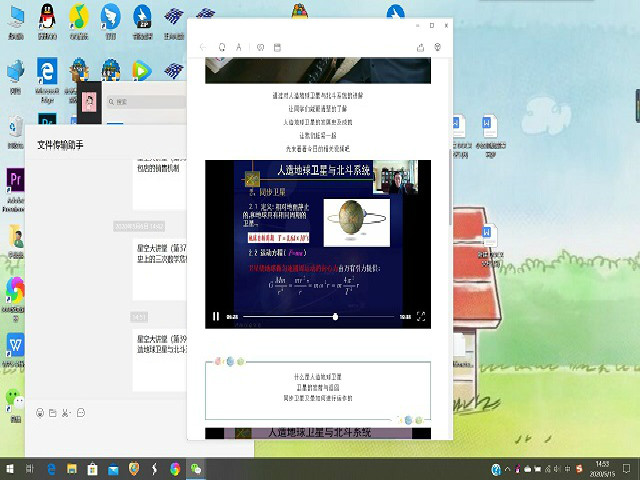The height and width of the screenshot is (480, 640).
Task: Open This PC desktop icon
Action: pyautogui.click(x=16, y=22)
